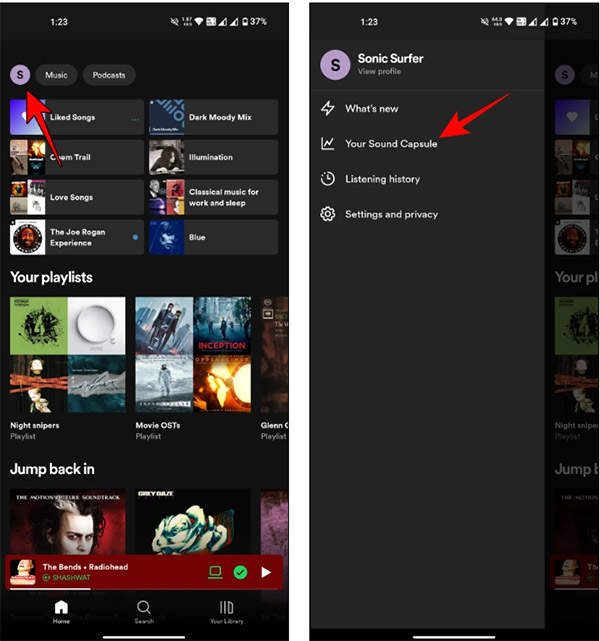This screenshot has height=641, width=600.
Task: Open the Search tab
Action: [x=144, y=612]
